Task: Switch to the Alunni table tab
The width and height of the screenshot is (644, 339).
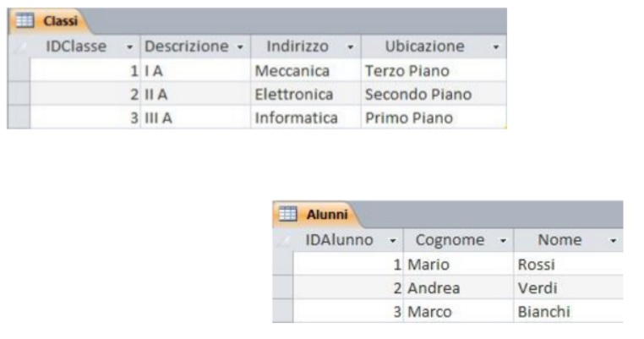Action: pos(314,215)
